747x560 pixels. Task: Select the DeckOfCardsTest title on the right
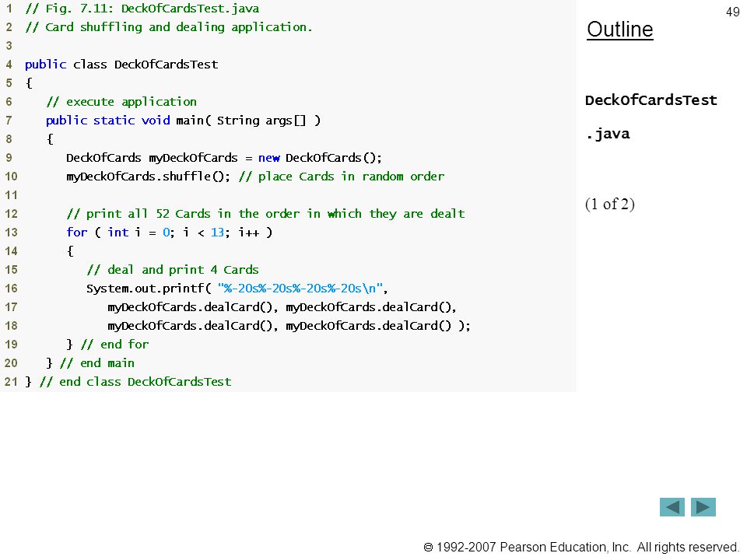[x=651, y=100]
